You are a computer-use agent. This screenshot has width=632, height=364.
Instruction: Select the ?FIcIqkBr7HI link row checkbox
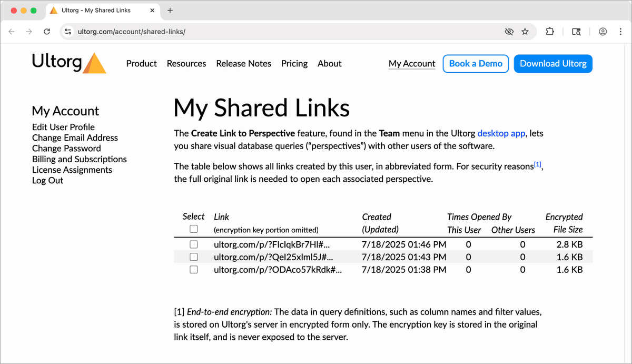[194, 244]
